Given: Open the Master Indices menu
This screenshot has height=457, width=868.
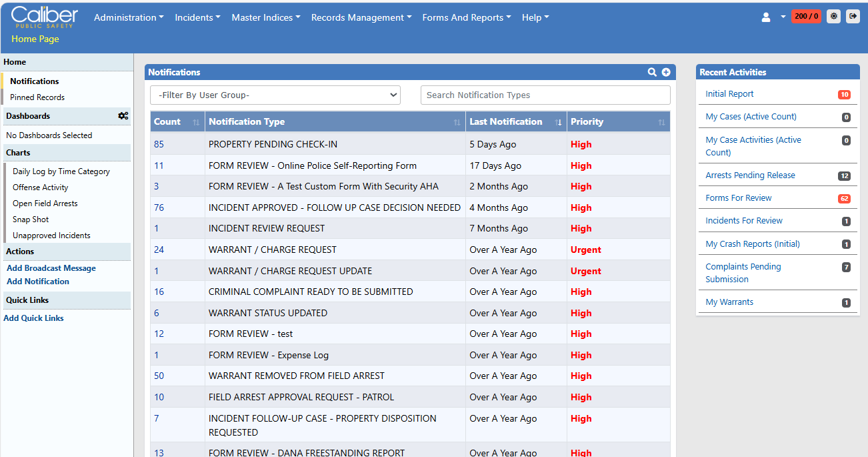Looking at the screenshot, I should (265, 18).
